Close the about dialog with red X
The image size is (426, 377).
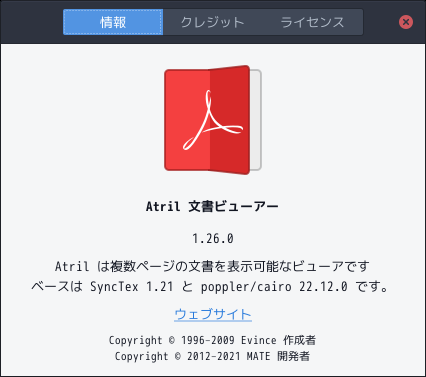pos(406,22)
